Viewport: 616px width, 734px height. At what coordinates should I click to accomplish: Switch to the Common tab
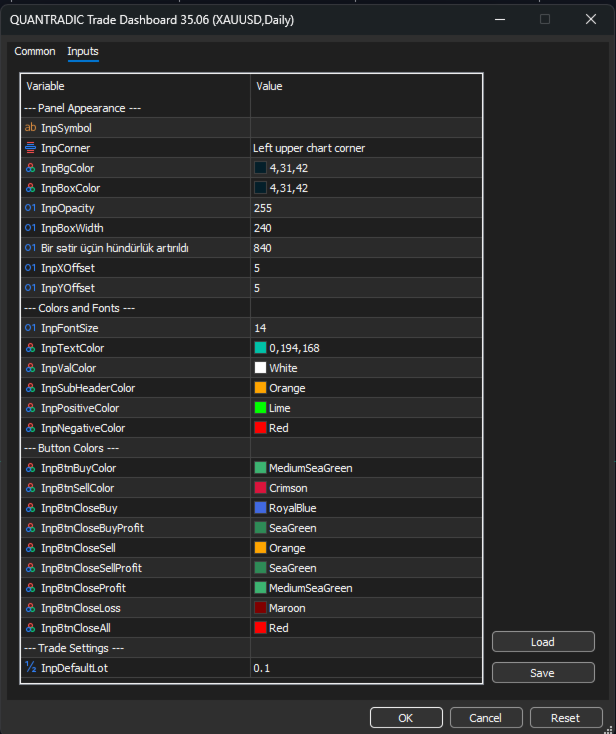pyautogui.click(x=35, y=51)
